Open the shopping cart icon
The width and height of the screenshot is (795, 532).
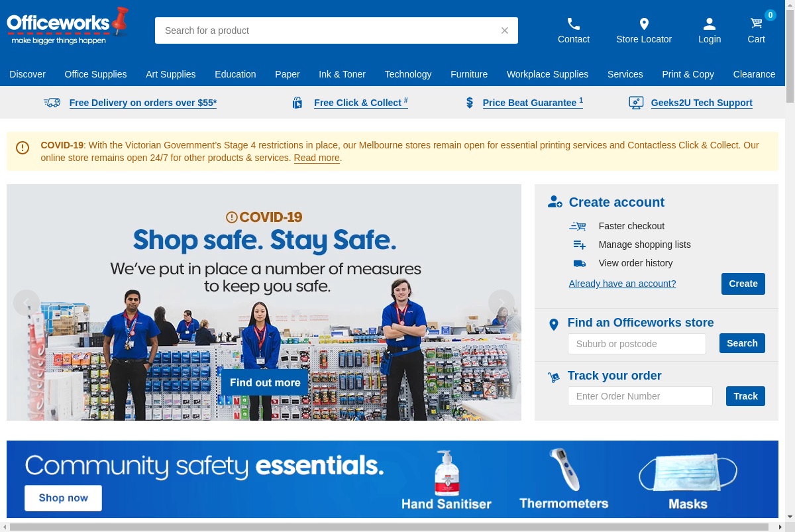[756, 23]
